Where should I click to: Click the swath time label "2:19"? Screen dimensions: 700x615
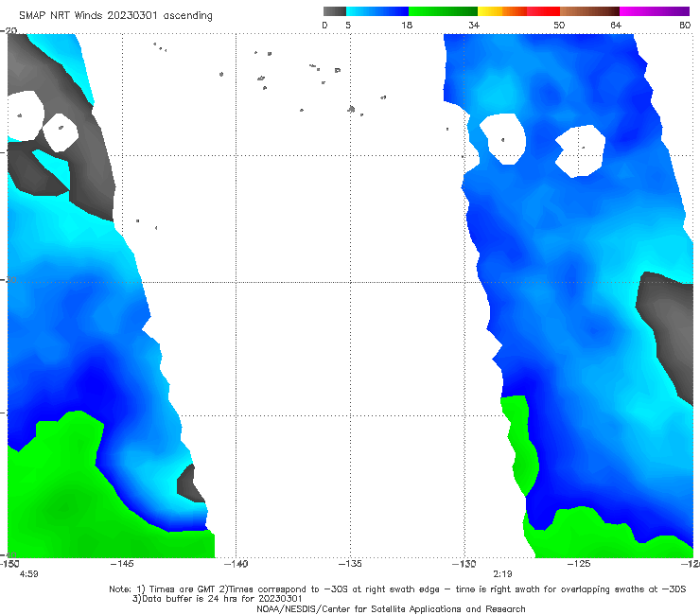[x=502, y=574]
